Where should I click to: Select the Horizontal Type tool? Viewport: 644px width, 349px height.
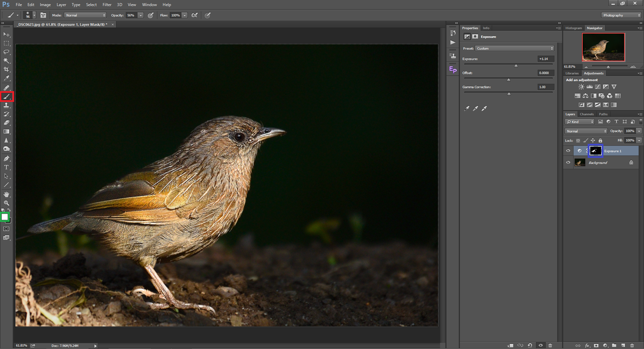[7, 168]
